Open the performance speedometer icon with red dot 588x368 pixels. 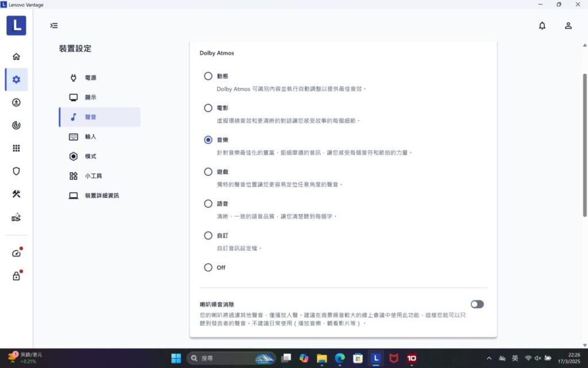(x=16, y=253)
